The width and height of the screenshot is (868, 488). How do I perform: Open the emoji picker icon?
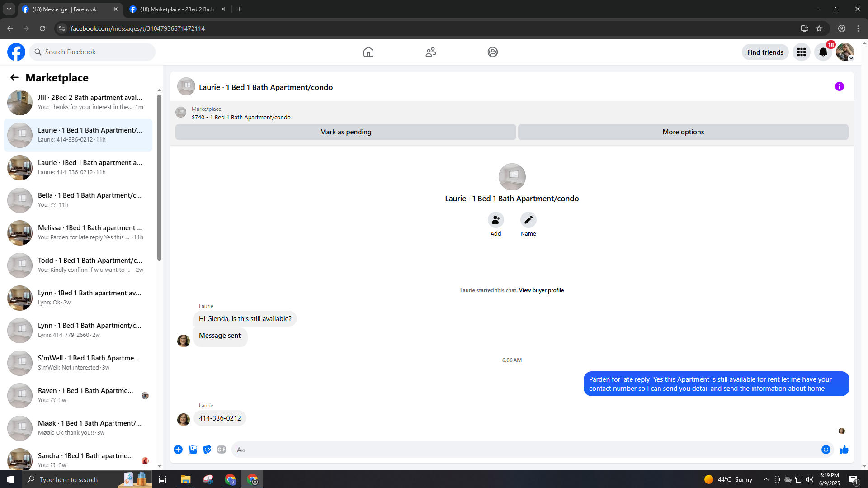click(x=826, y=450)
